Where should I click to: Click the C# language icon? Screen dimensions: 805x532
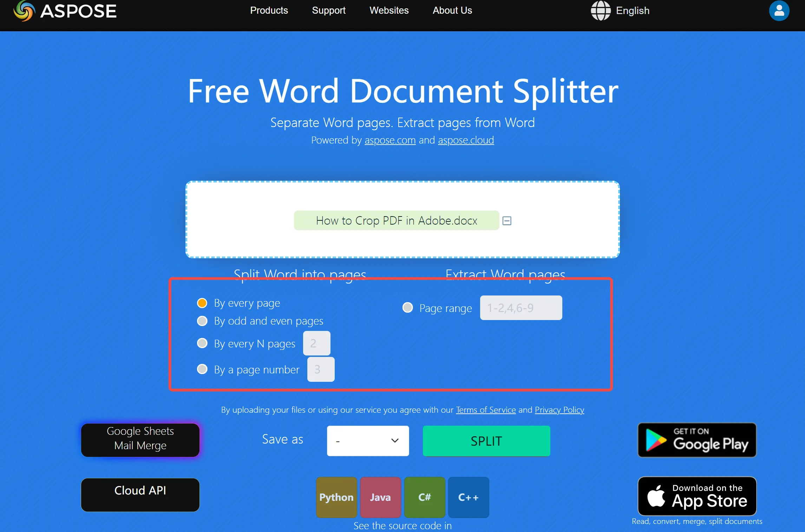point(425,496)
